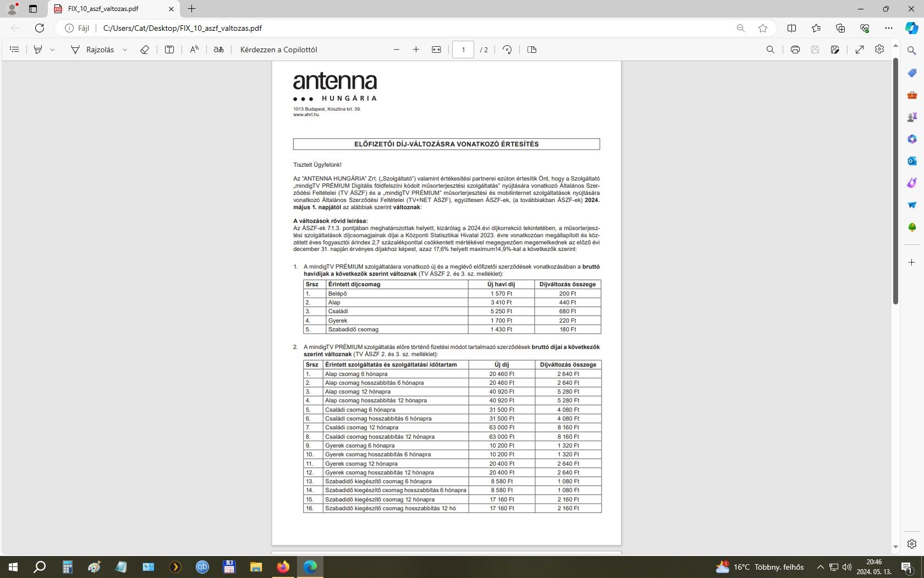Screen dimensions: 924x578
Task: Open sidebar tools briefcase
Action: (x=912, y=95)
